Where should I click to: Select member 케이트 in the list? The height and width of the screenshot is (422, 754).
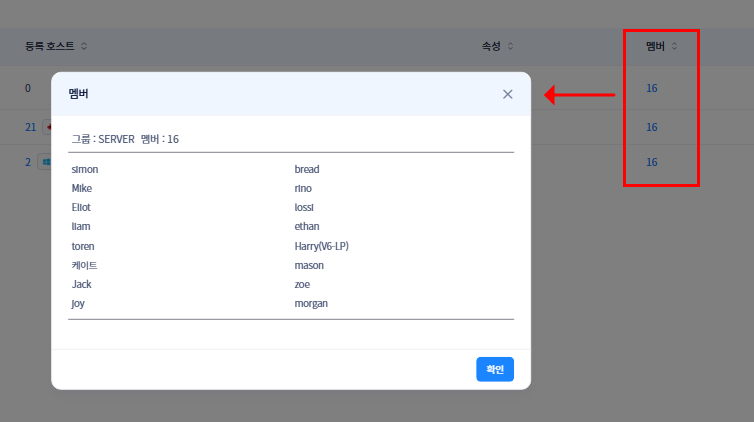[84, 265]
